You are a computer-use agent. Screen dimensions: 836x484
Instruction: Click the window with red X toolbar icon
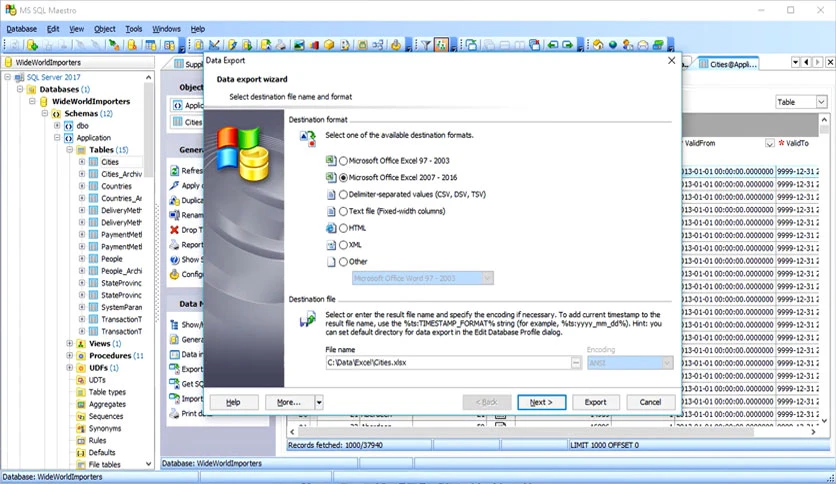point(534,45)
